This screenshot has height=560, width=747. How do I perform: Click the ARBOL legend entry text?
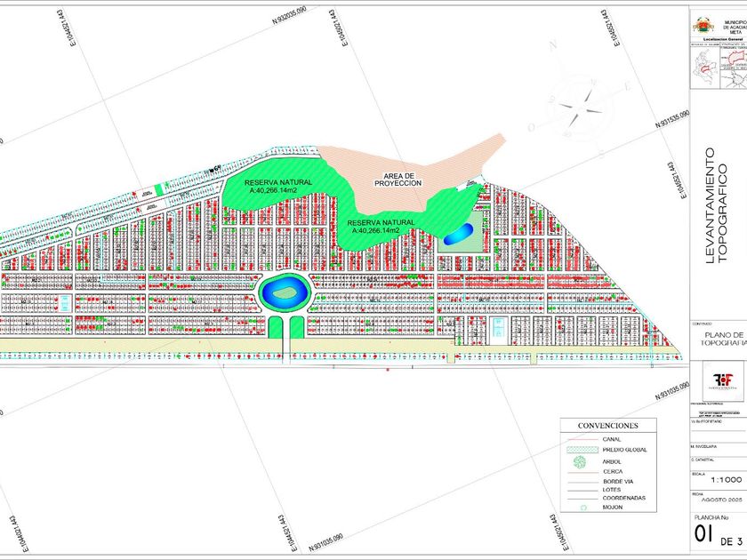612,462
